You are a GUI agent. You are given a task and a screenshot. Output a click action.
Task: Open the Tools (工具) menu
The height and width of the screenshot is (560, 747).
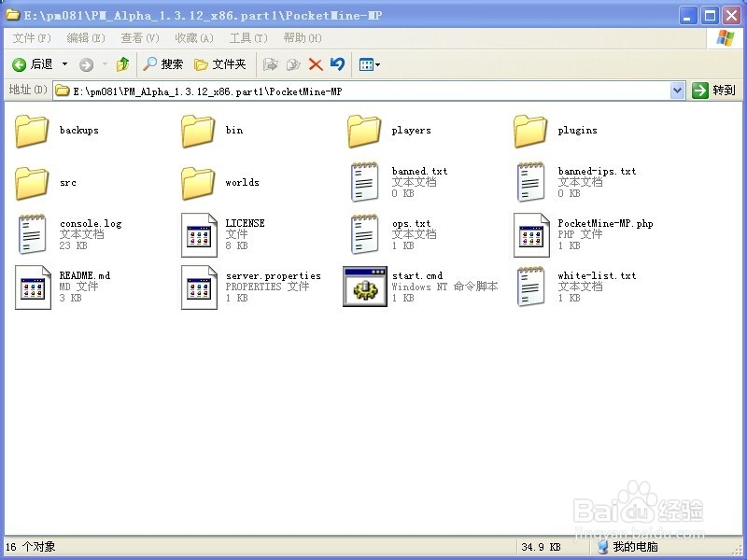(x=248, y=38)
